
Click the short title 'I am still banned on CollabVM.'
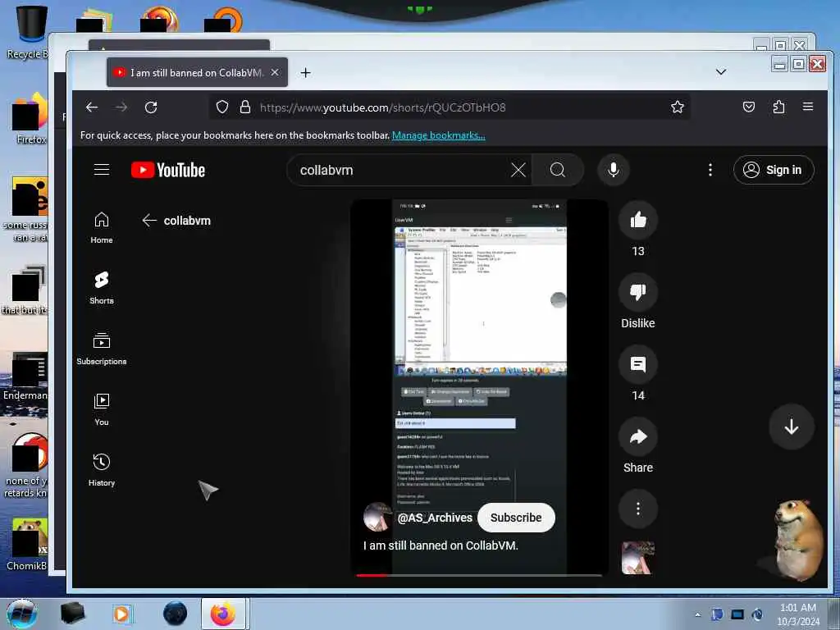[441, 546]
